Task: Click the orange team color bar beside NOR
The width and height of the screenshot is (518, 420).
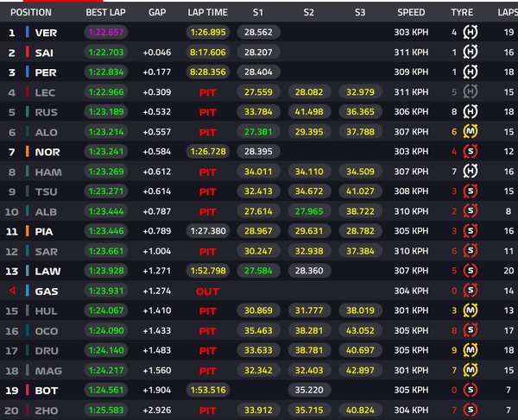Action: (x=28, y=152)
